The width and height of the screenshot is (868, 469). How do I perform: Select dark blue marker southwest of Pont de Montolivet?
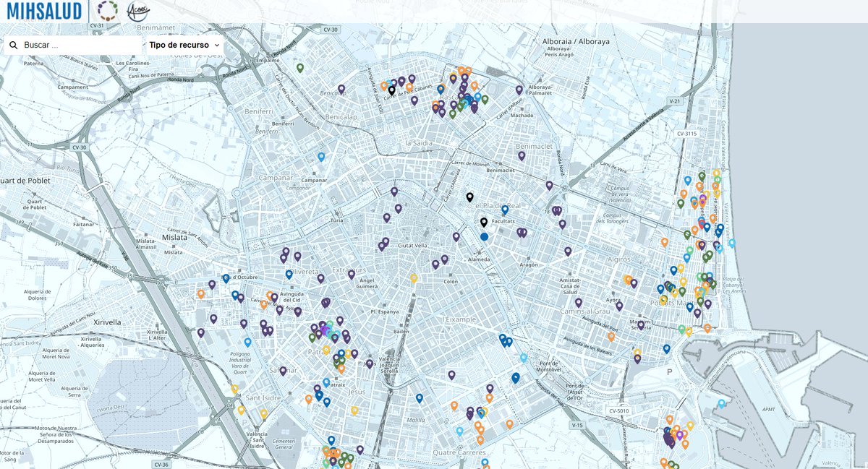coord(516,377)
